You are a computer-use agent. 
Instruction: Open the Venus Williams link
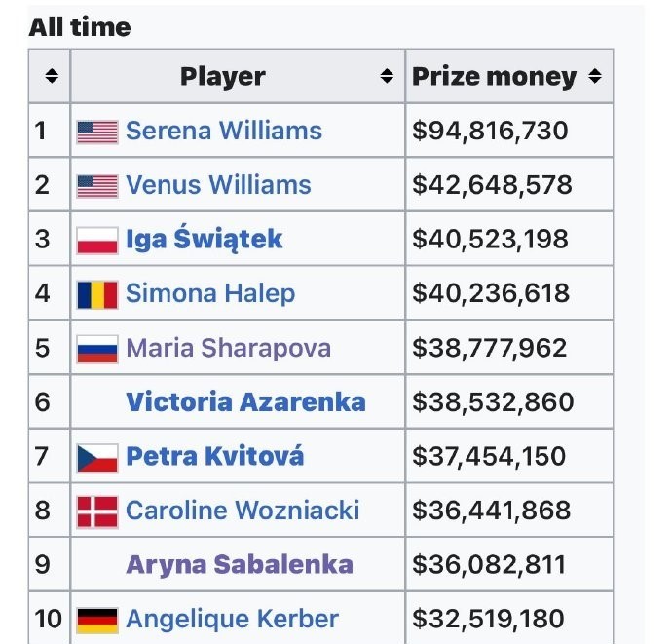(x=218, y=185)
